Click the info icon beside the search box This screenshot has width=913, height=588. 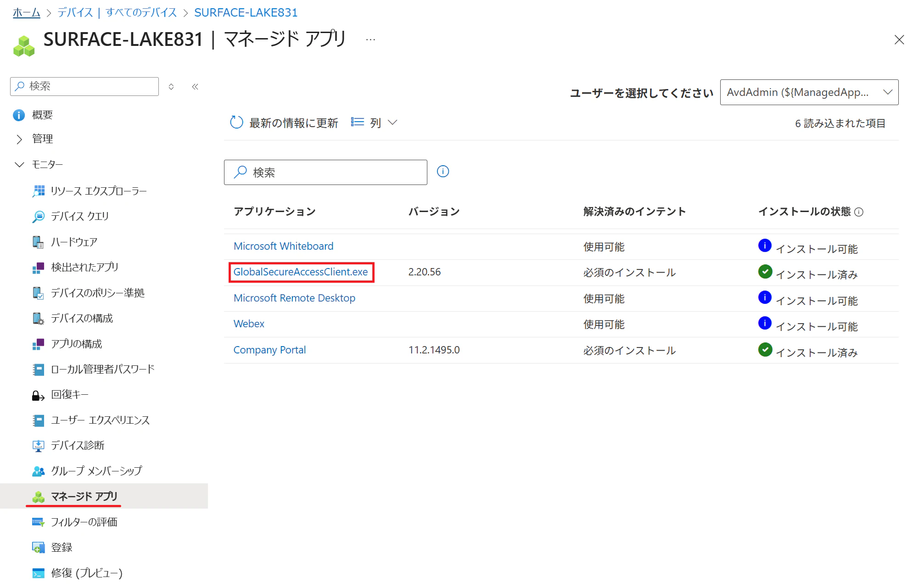443,172
